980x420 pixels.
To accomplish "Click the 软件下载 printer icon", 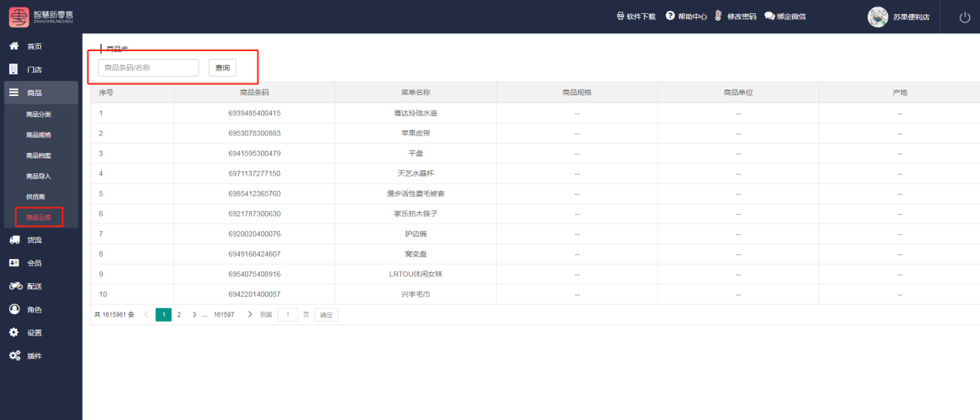I will (620, 16).
